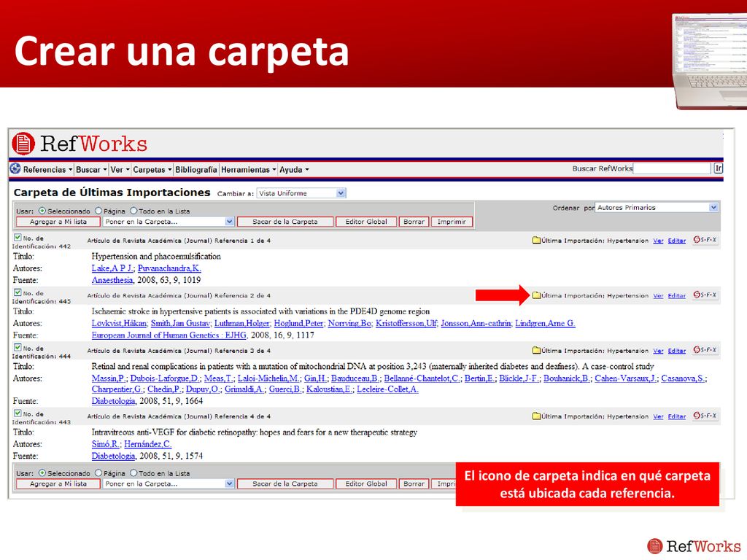Select the bottom Todo en la Lista radio

pos(133,472)
